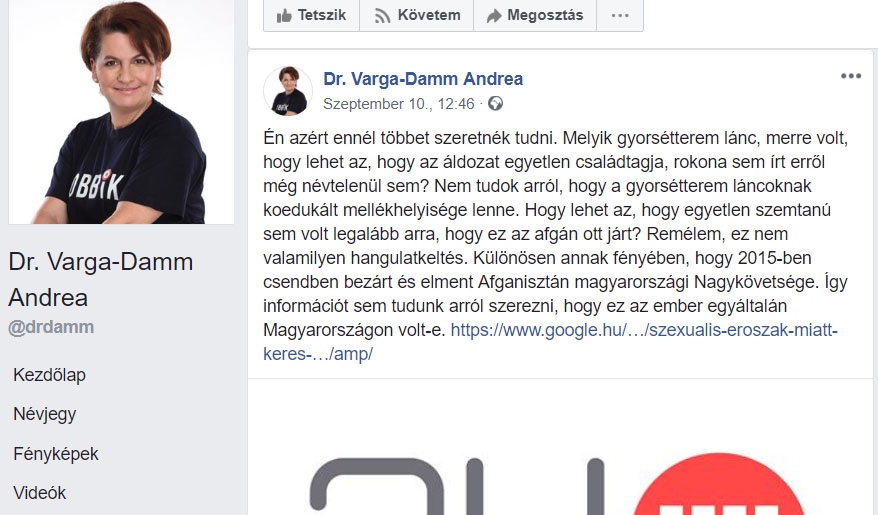This screenshot has height=515, width=878.
Task: Open the Fényképek section
Action: [x=55, y=453]
